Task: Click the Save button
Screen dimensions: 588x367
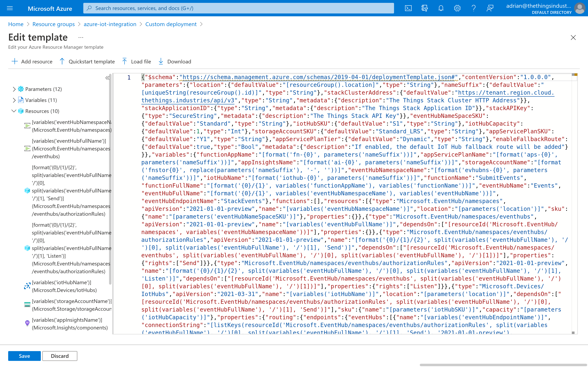Action: click(24, 356)
